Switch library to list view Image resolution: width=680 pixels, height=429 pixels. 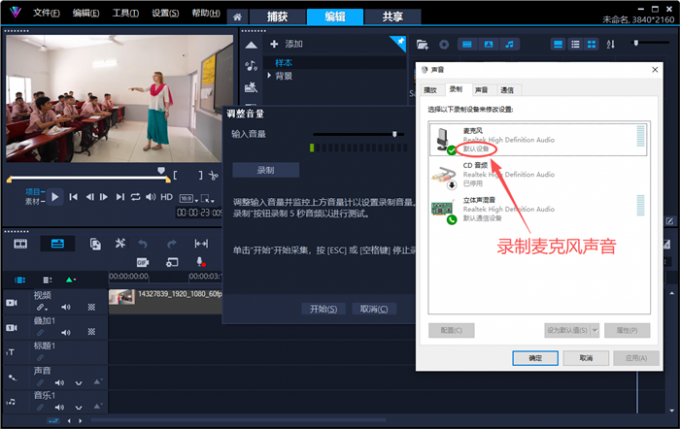tap(575, 44)
